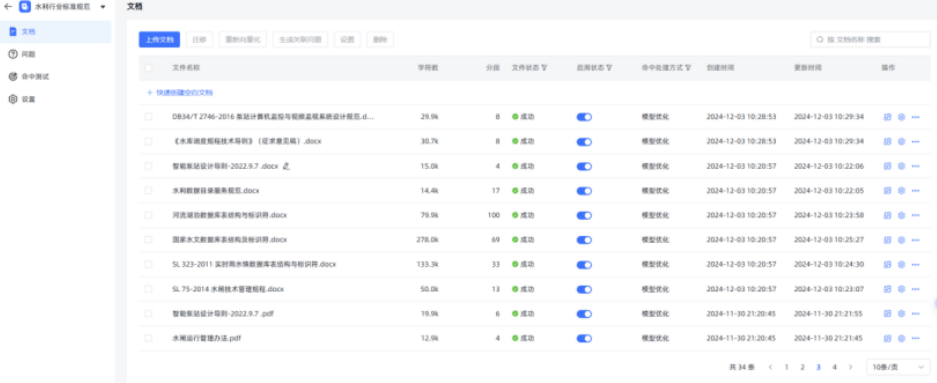
Task: Open the 10条/页 page size dropdown
Action: [x=898, y=367]
